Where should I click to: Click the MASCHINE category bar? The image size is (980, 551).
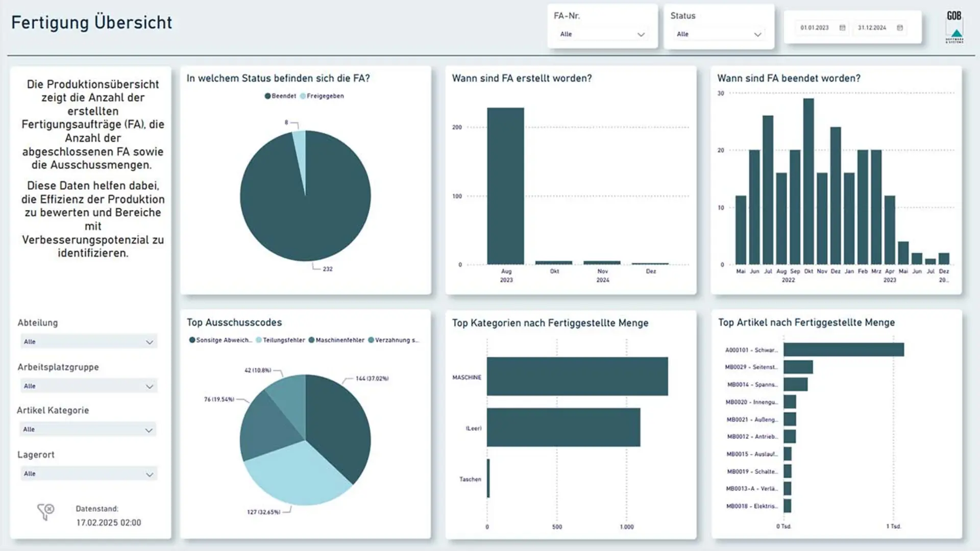click(x=577, y=377)
